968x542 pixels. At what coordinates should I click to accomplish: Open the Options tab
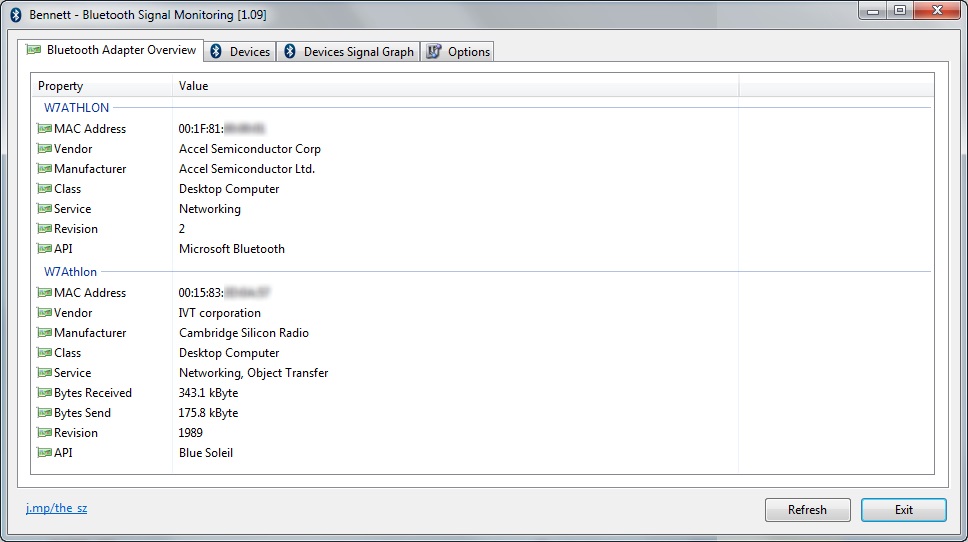click(x=457, y=52)
